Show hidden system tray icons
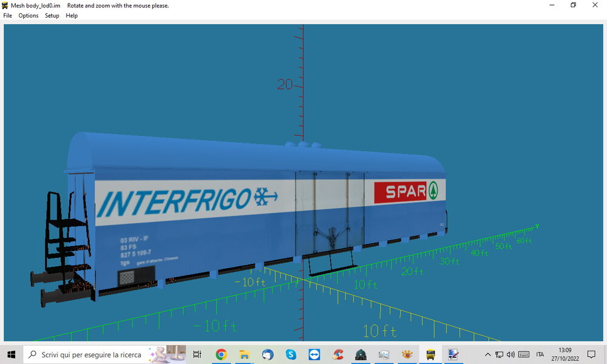 [x=488, y=354]
